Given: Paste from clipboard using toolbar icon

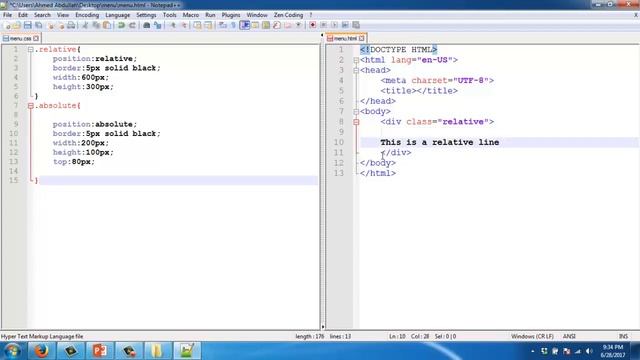Looking at the screenshot, I should coord(107,25).
